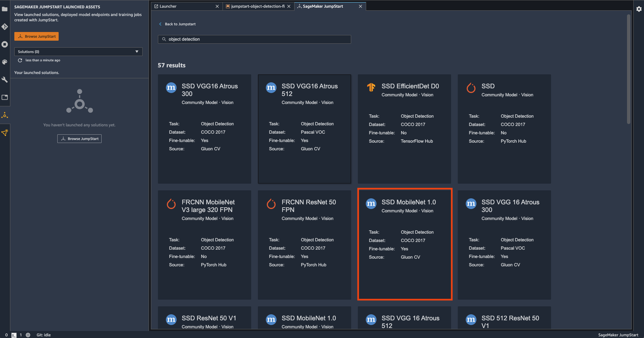Close the Launcher tab

tap(217, 6)
